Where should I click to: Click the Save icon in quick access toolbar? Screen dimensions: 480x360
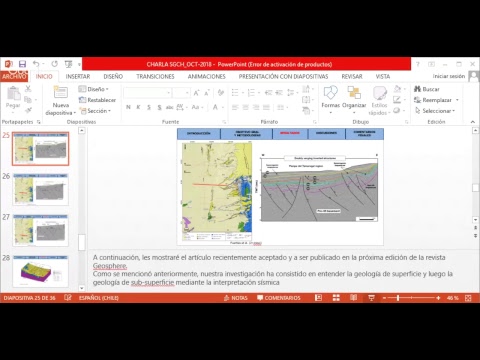point(22,64)
